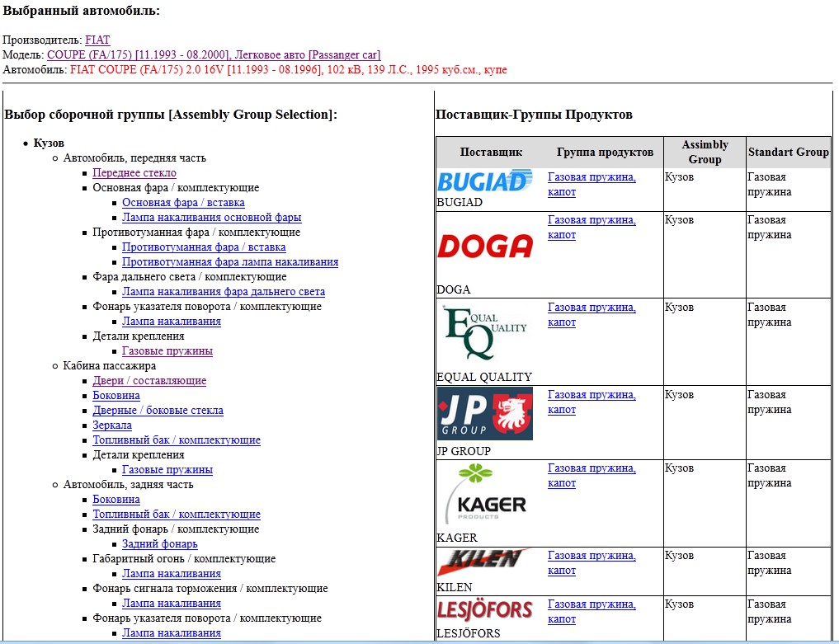Open the COUPE (FA/175) model link
839x644 pixels.
point(214,54)
